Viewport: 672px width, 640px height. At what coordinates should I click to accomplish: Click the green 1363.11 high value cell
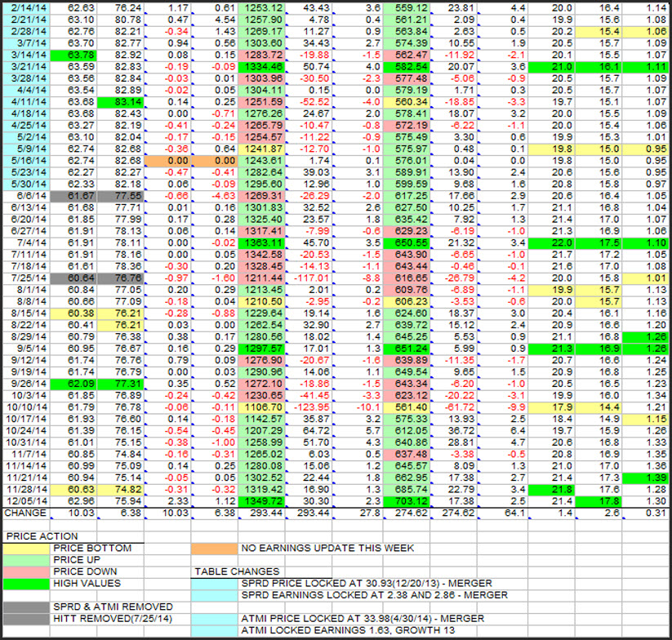263,242
